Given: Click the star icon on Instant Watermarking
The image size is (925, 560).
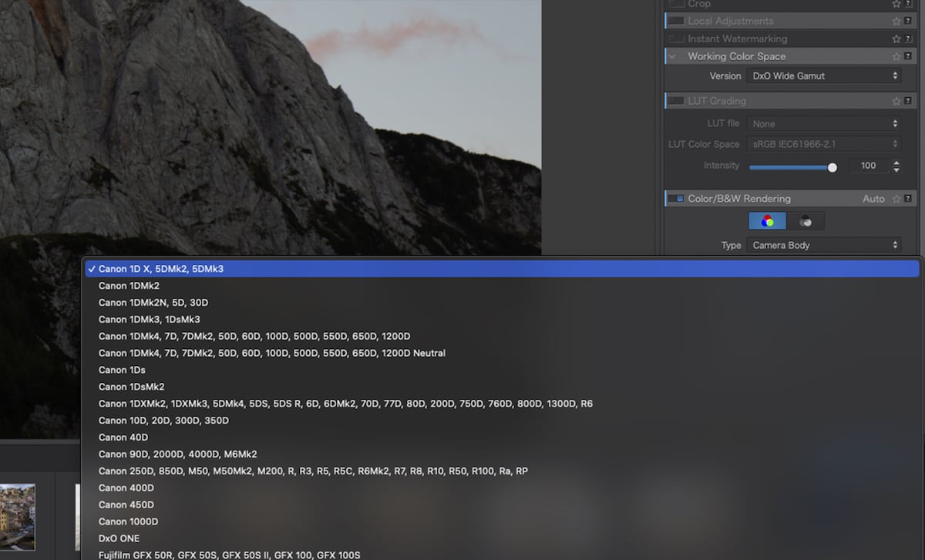Looking at the screenshot, I should coord(896,39).
